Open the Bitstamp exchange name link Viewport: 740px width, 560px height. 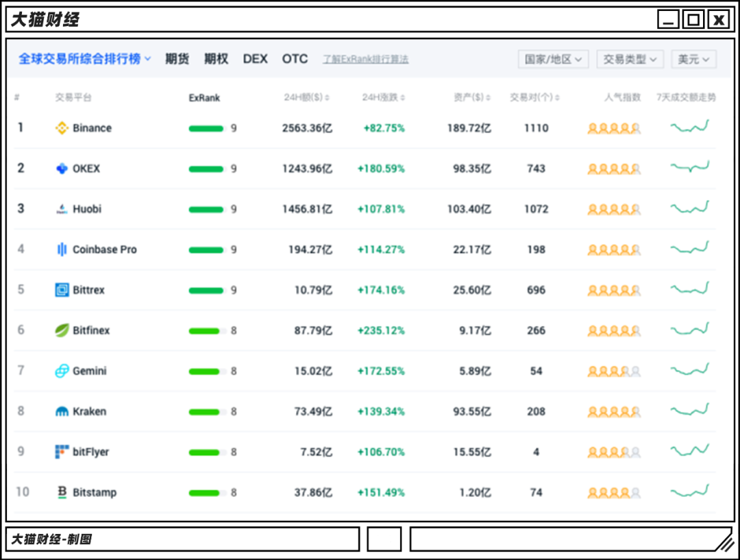[x=95, y=492]
